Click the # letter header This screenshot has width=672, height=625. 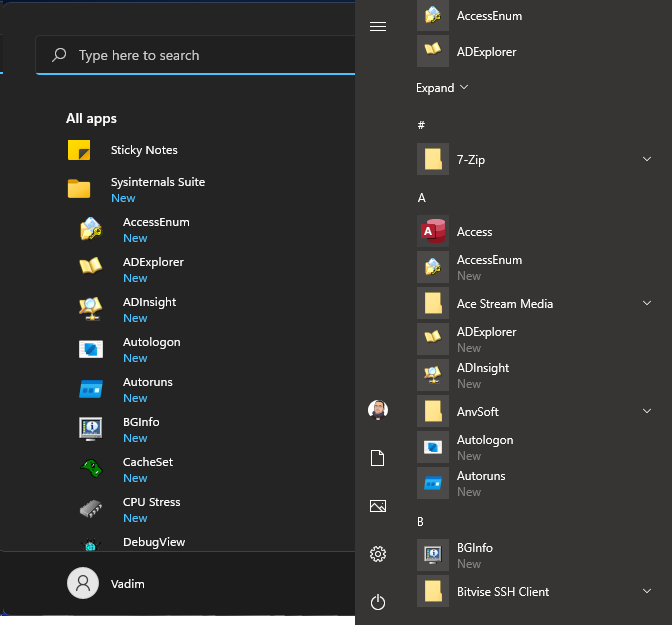pyautogui.click(x=421, y=125)
